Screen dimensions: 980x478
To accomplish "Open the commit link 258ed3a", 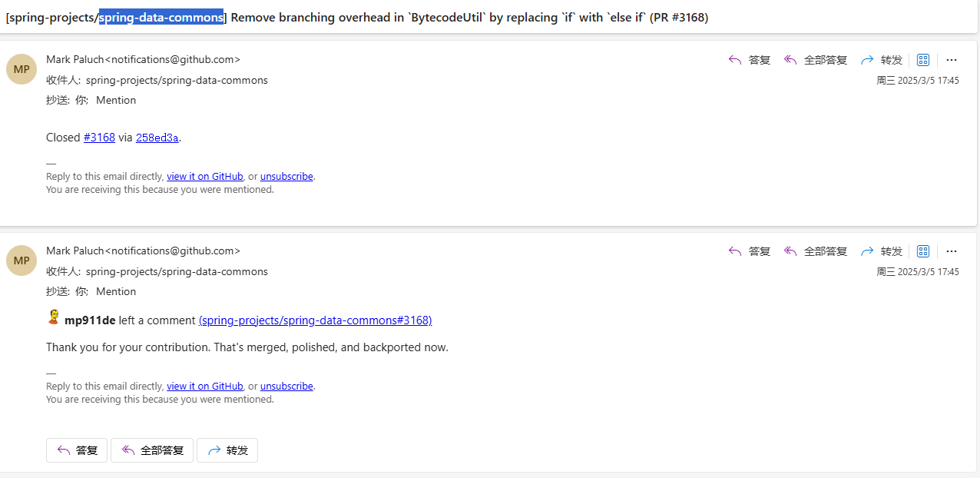I will (157, 138).
